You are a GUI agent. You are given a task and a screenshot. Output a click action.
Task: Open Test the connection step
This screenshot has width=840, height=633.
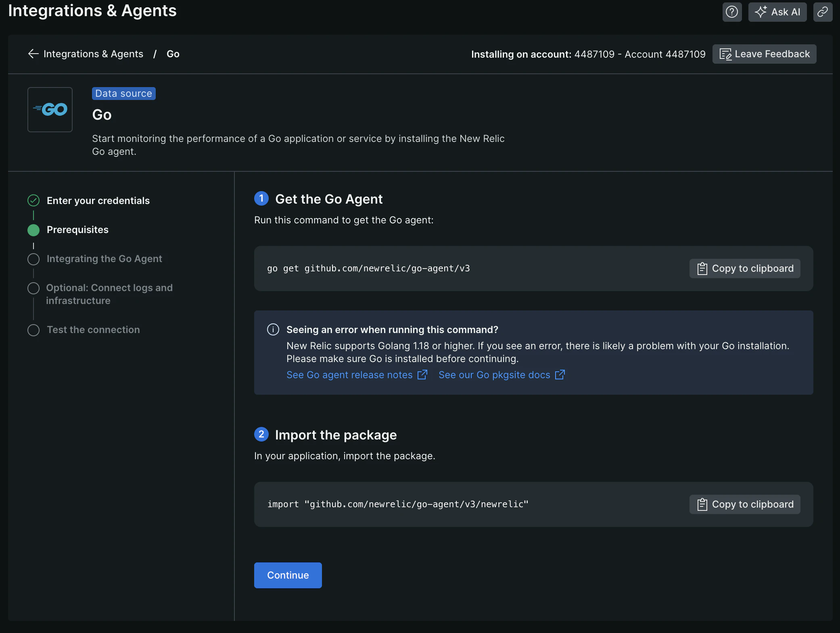click(93, 330)
